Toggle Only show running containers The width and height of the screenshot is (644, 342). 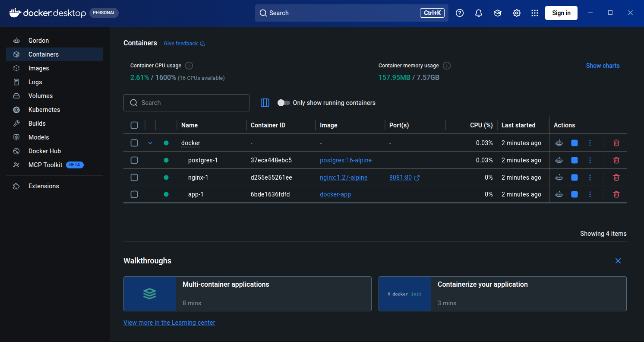click(x=284, y=103)
